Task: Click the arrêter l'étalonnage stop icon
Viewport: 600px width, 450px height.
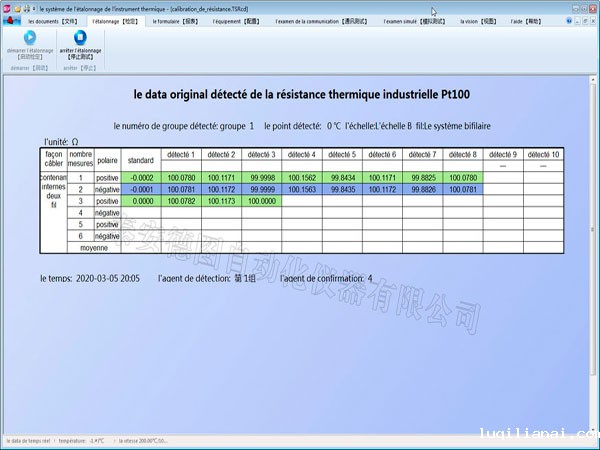Action: [80, 38]
